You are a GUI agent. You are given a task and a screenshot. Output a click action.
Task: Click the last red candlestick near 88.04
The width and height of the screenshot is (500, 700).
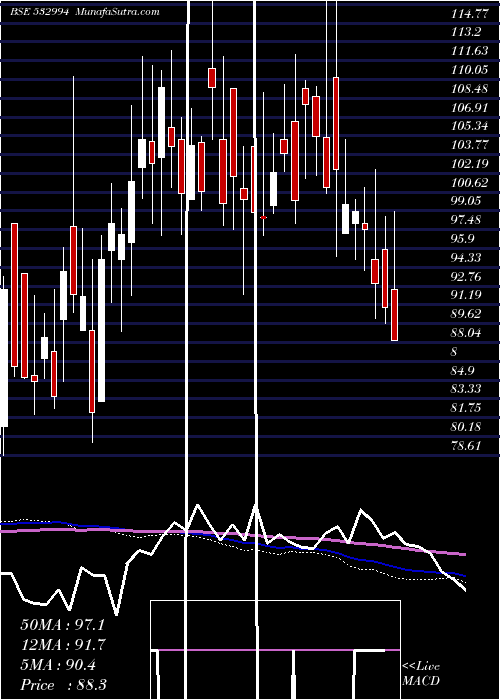click(x=394, y=315)
